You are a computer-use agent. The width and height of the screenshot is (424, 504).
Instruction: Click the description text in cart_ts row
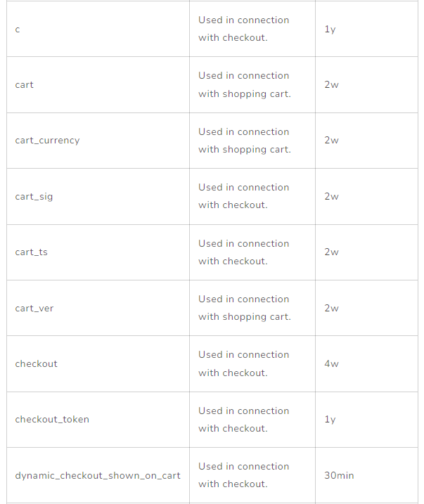click(243, 252)
